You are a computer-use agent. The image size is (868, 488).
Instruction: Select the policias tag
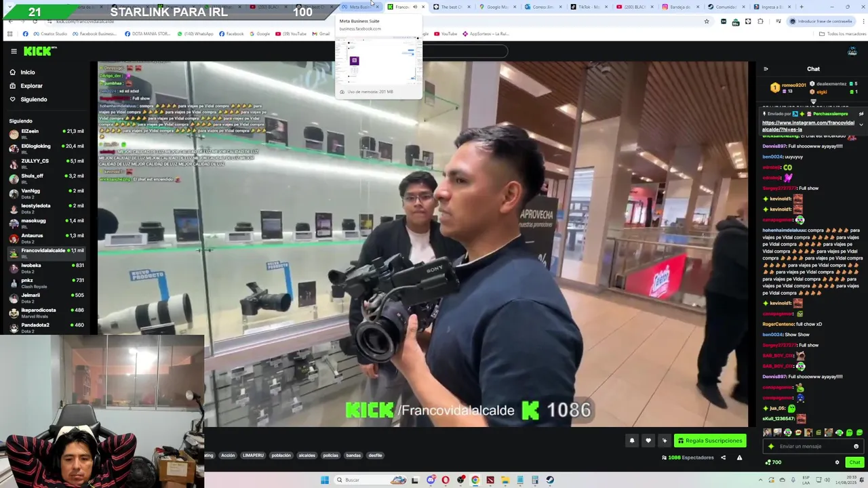click(330, 455)
